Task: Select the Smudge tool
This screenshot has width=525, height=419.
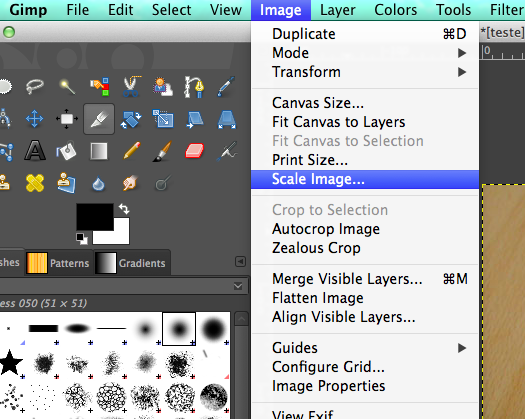Action: click(x=131, y=183)
